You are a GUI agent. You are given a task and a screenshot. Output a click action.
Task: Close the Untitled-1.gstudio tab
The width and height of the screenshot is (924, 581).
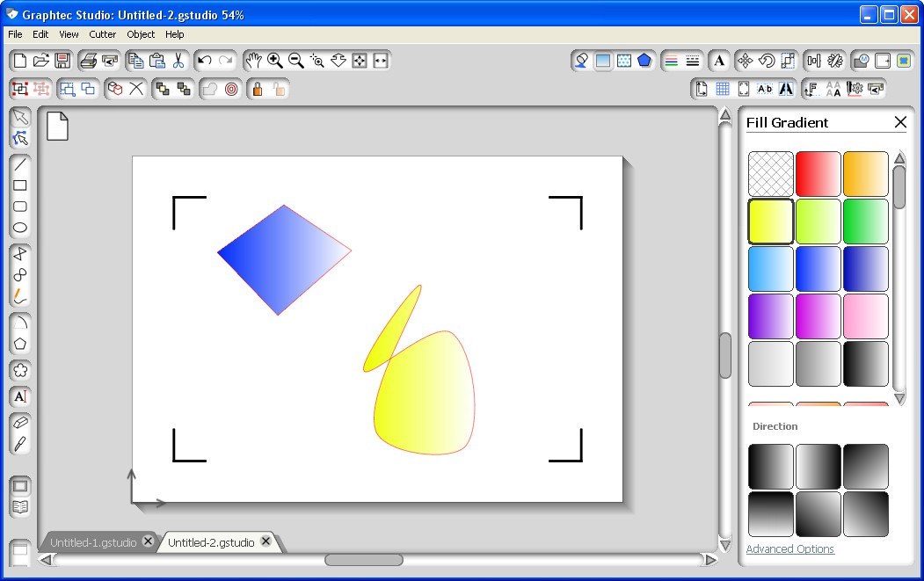148,541
